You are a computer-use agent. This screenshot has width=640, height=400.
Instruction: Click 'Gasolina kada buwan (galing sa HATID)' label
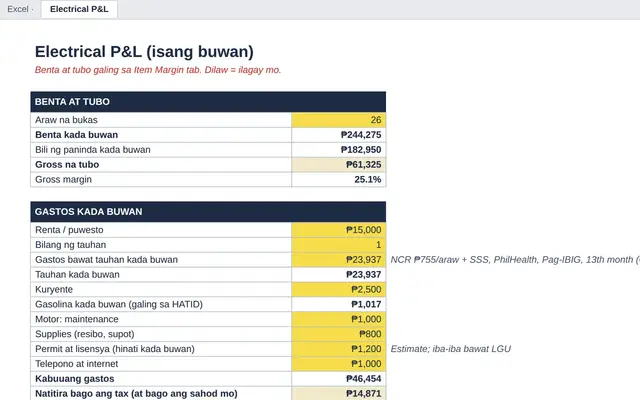pyautogui.click(x=119, y=304)
